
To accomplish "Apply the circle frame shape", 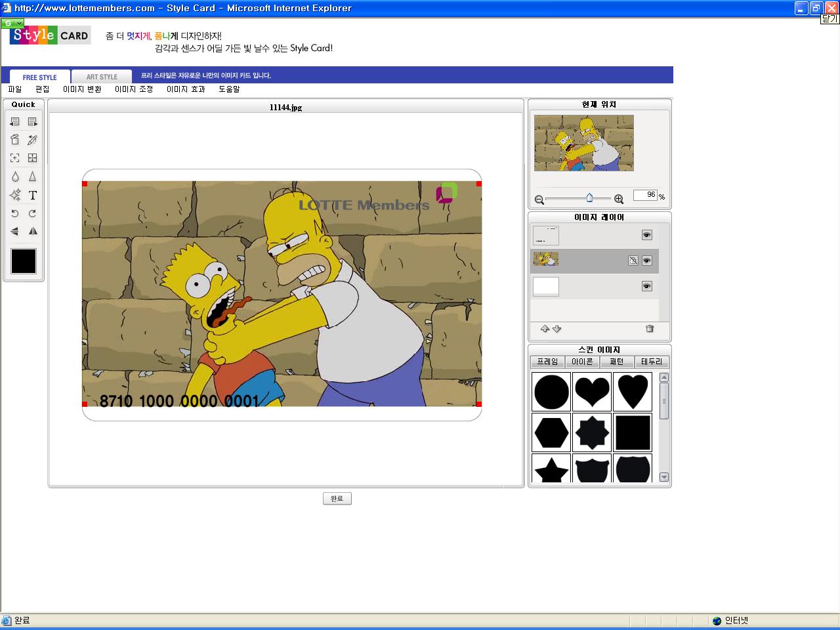I will coord(551,392).
